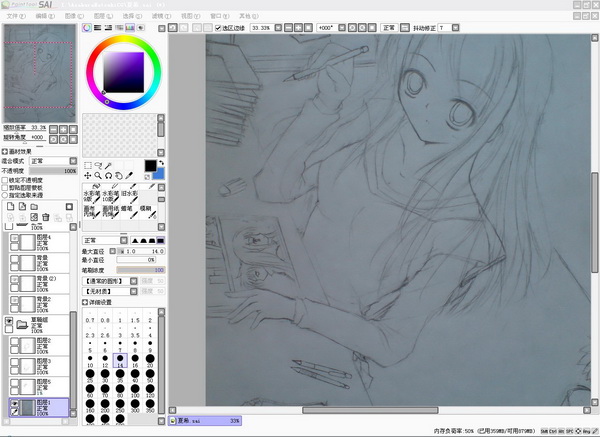The image size is (600, 437).
Task: Choose brush size 100 from size list
Action: pos(135,391)
